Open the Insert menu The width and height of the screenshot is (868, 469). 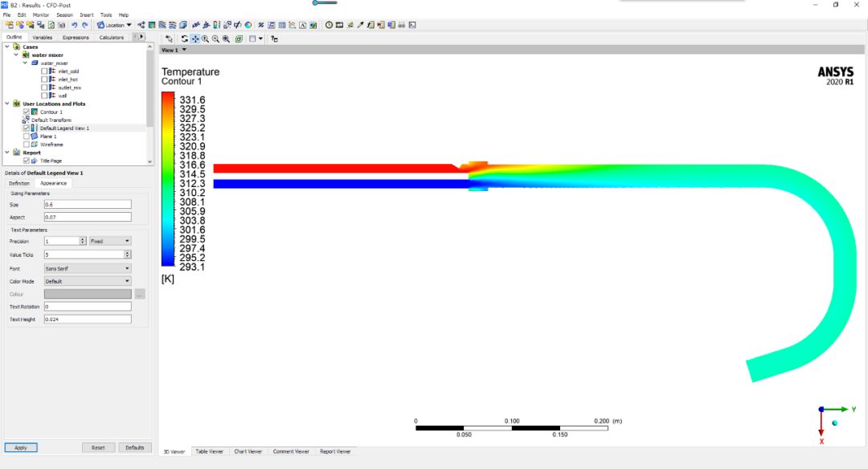click(x=86, y=15)
